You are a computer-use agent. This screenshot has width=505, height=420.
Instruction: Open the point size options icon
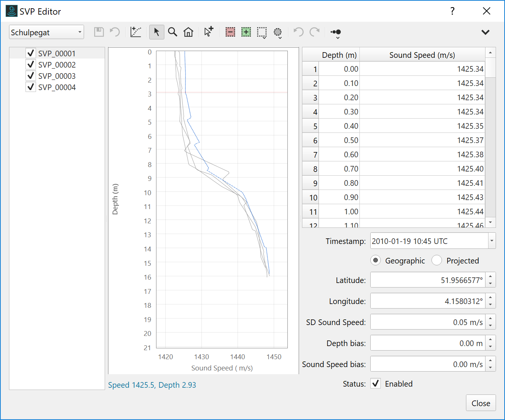tap(336, 33)
